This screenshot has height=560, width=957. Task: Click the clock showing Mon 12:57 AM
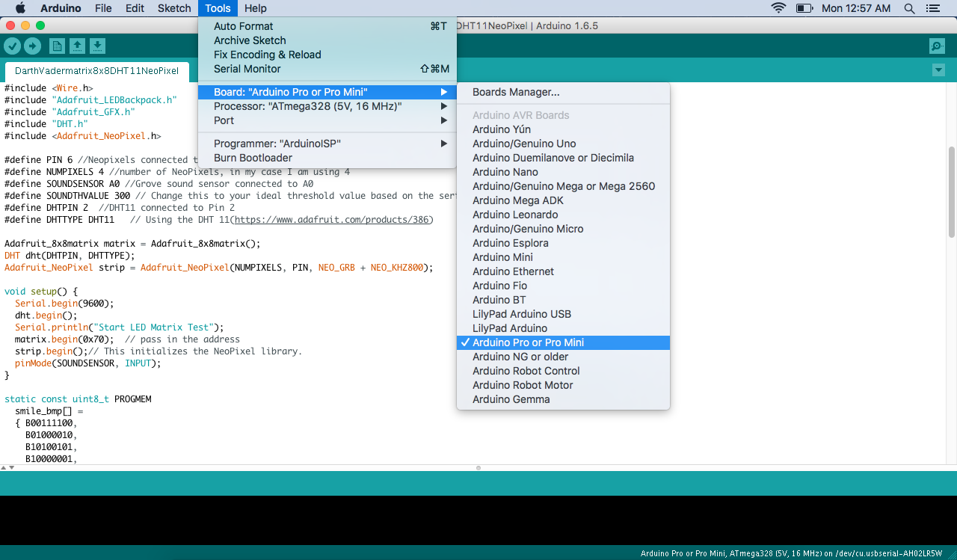(856, 8)
